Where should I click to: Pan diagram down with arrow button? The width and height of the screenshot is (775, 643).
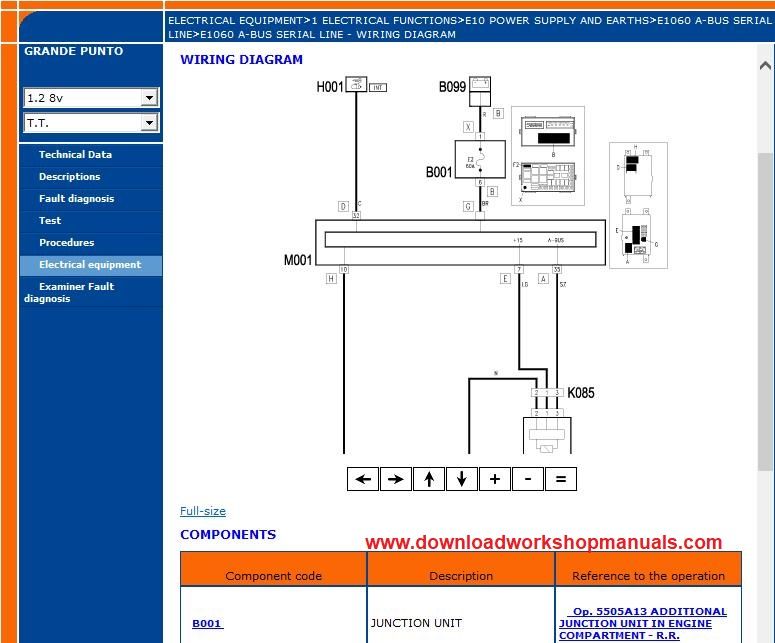coord(462,479)
